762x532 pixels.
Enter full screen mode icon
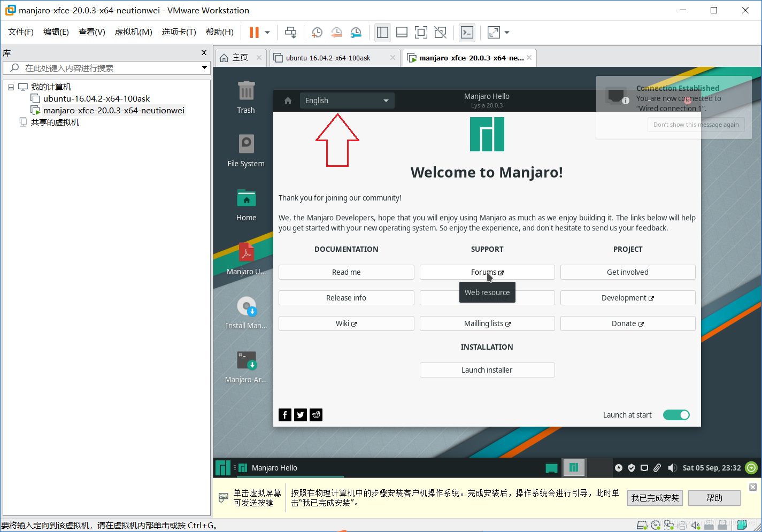[421, 33]
